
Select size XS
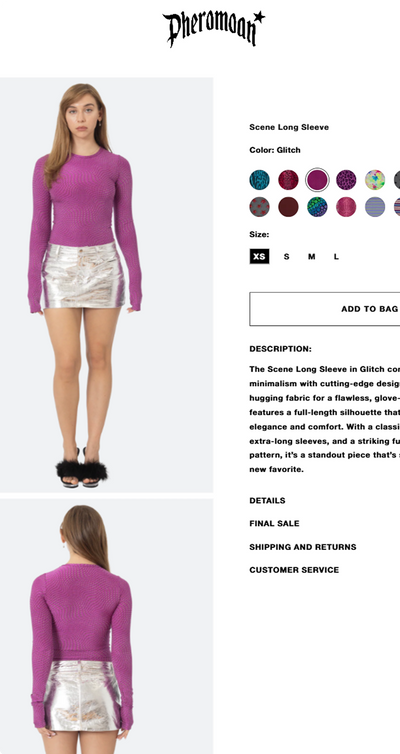(x=259, y=256)
